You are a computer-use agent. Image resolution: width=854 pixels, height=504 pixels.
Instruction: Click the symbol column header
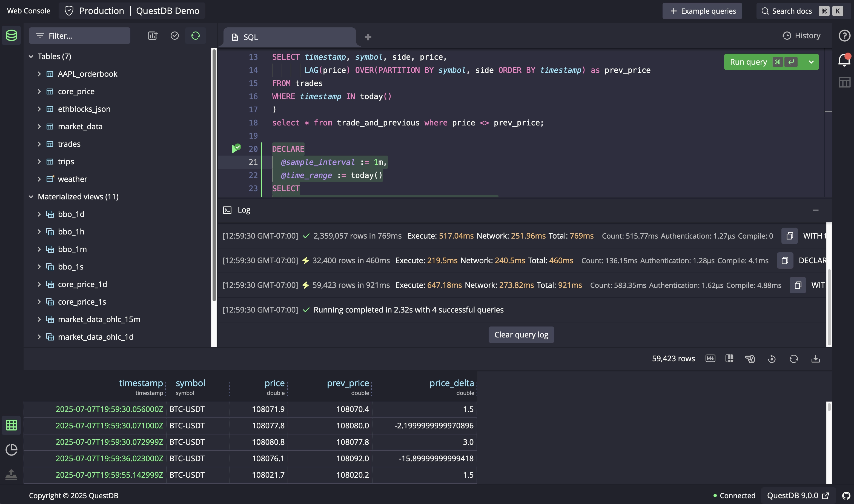[191, 383]
